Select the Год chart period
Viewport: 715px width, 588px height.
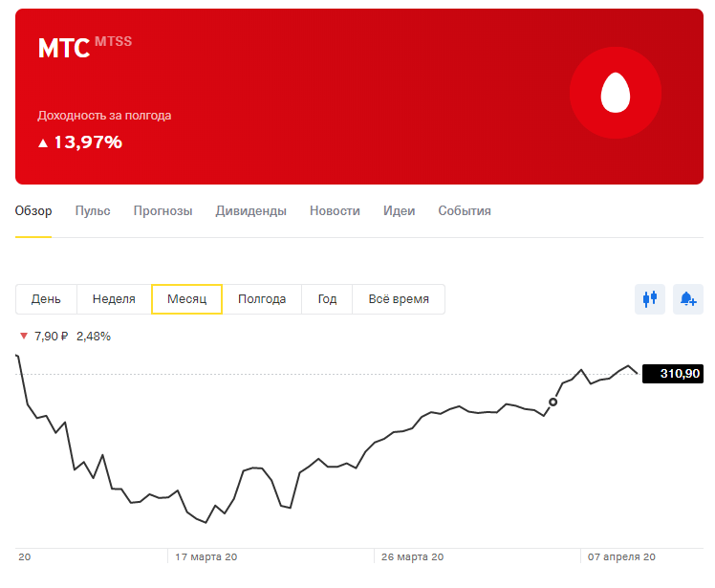click(x=327, y=299)
